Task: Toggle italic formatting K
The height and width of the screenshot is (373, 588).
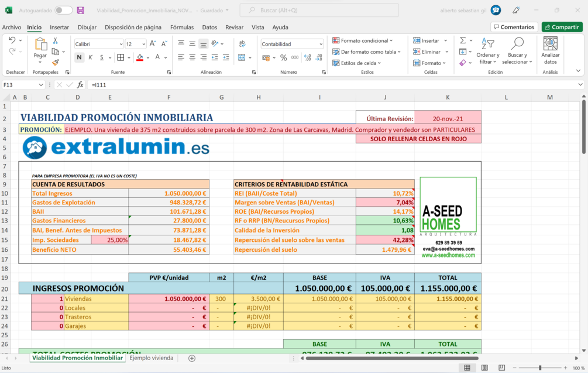Action: 90,57
